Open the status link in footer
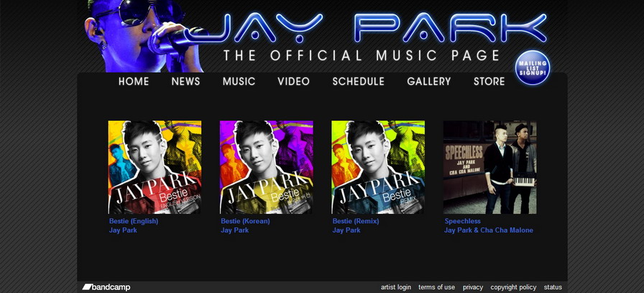The height and width of the screenshot is (293, 644). point(553,287)
